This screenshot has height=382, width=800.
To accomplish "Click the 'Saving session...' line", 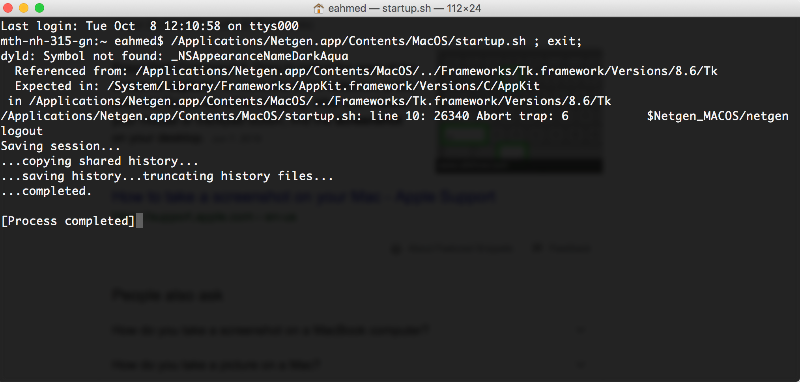I will tap(61, 146).
